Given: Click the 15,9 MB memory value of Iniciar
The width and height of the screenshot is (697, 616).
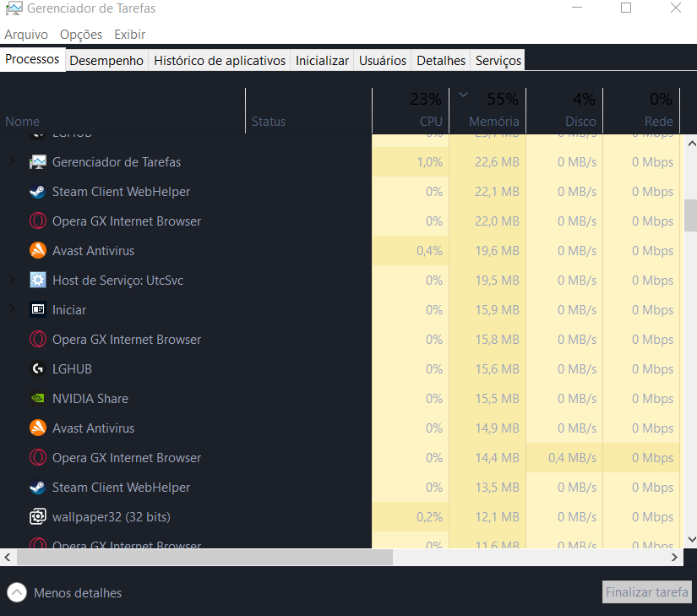Looking at the screenshot, I should click(x=497, y=310).
